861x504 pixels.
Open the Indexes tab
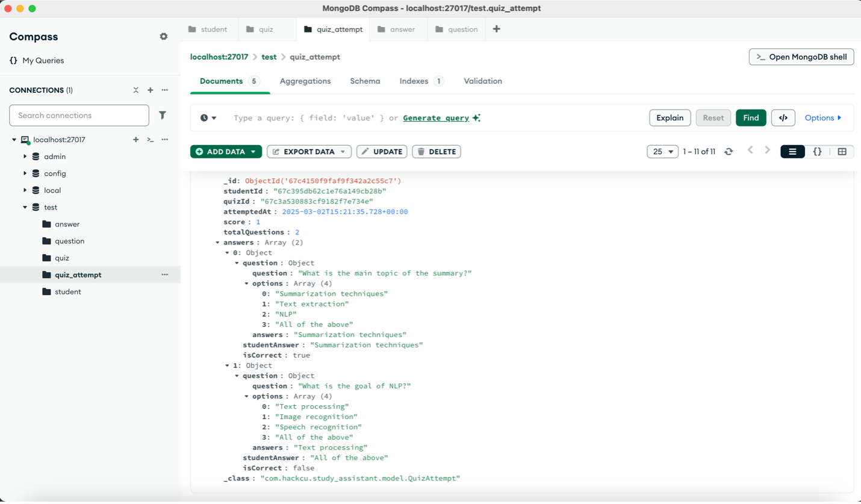coord(421,81)
